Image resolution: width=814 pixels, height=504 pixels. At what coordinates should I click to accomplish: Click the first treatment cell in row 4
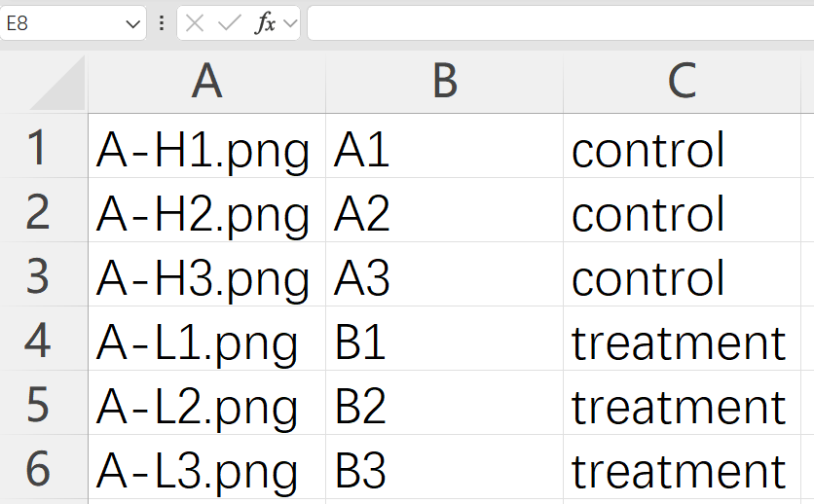pyautogui.click(x=682, y=340)
